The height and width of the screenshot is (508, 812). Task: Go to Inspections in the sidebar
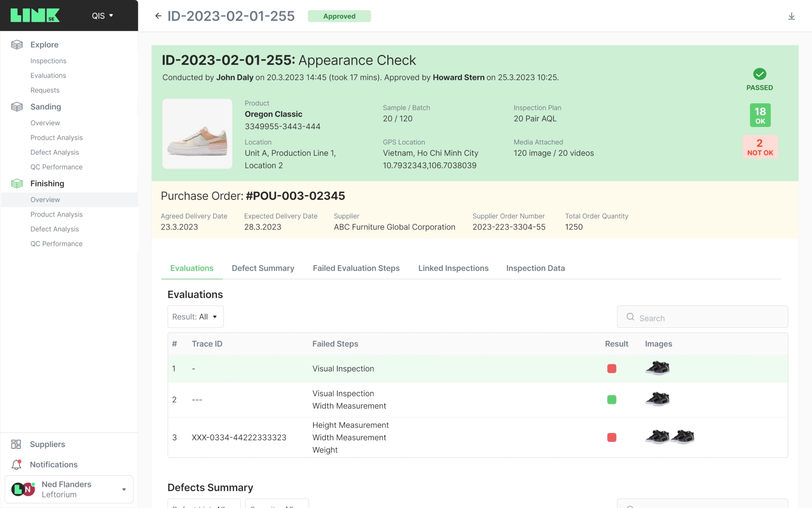(48, 61)
